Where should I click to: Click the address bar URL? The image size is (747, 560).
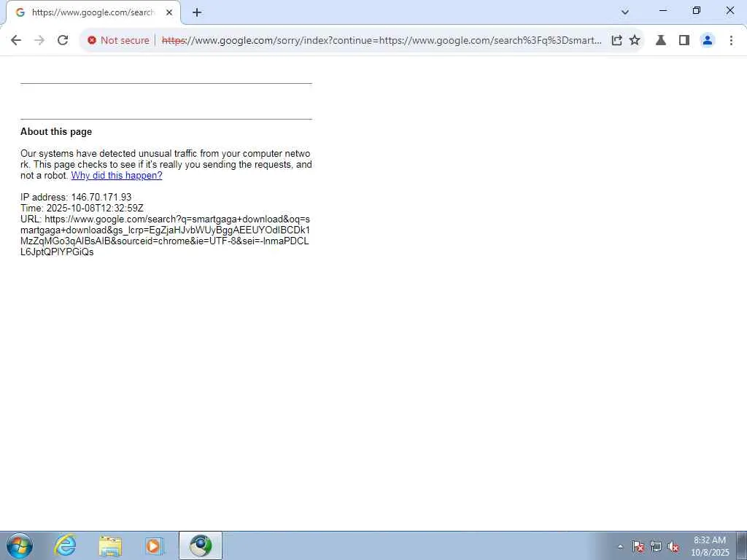(381, 41)
